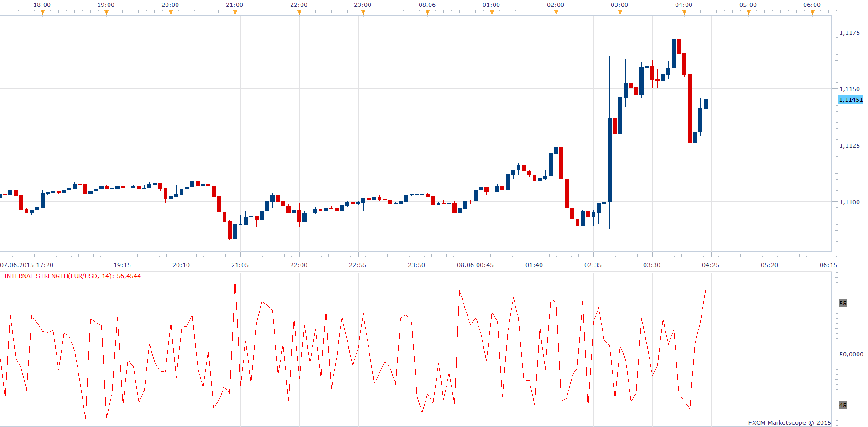Click the 07.06.2015 17:20 date label
The width and height of the screenshot is (868, 427).
click(27, 265)
